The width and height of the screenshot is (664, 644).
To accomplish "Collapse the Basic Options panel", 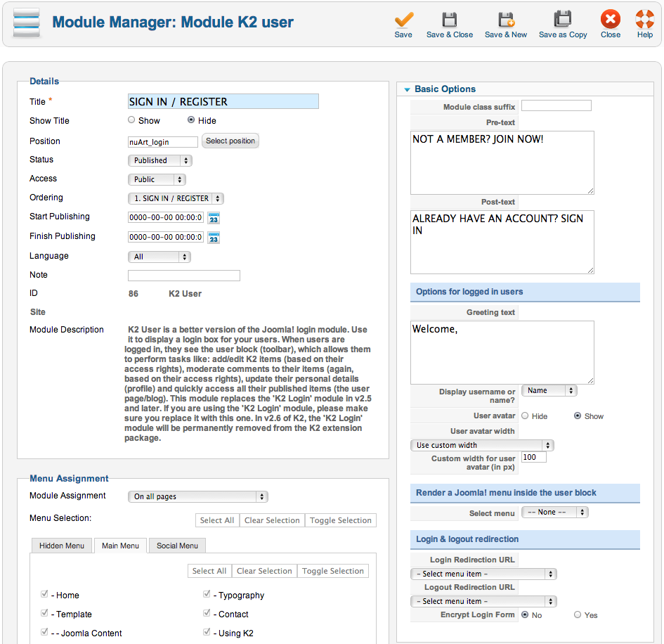I will (x=407, y=89).
